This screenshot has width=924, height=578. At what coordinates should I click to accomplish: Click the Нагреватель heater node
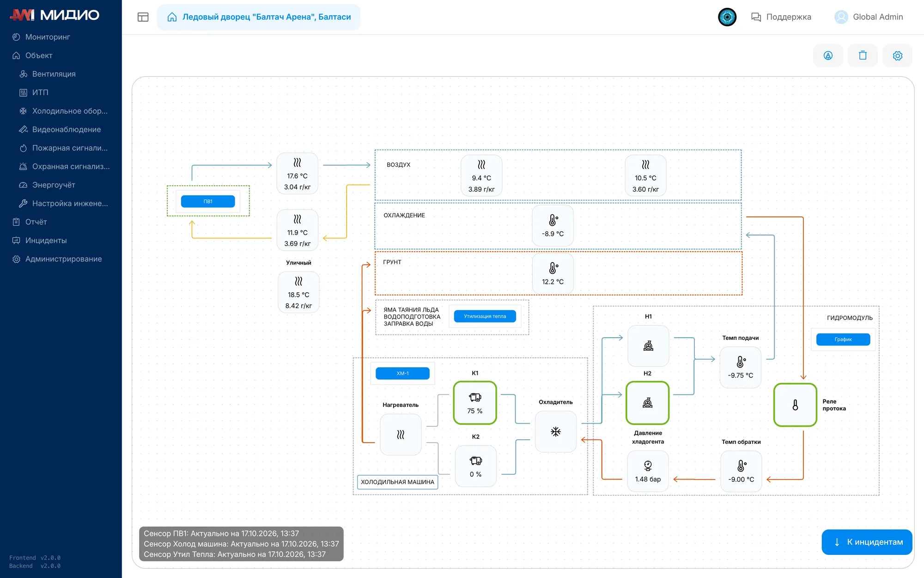click(401, 435)
